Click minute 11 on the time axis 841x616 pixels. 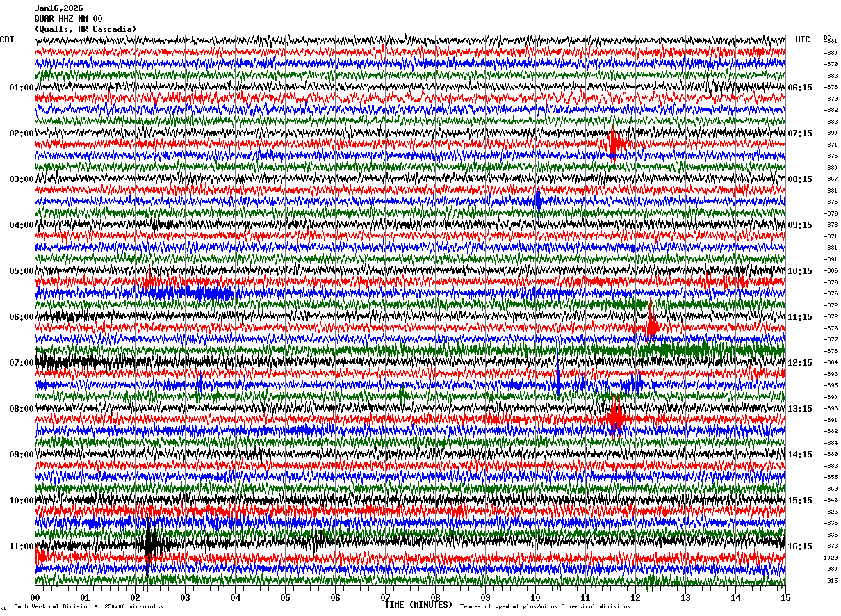[x=585, y=597]
